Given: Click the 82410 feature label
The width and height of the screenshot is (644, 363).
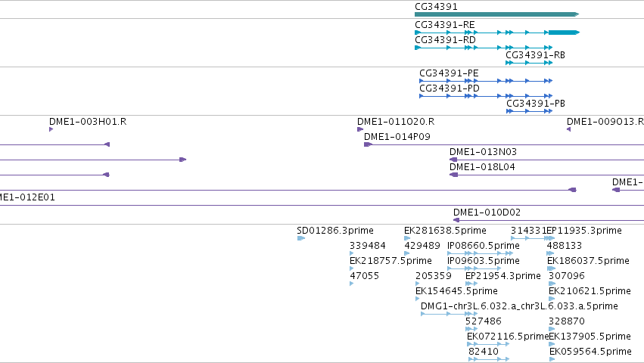Looking at the screenshot, I should click(x=484, y=352).
